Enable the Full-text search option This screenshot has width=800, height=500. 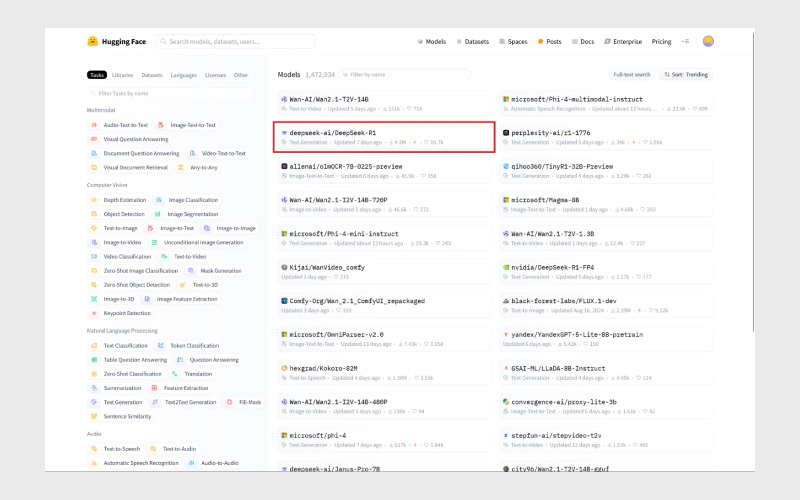[632, 75]
